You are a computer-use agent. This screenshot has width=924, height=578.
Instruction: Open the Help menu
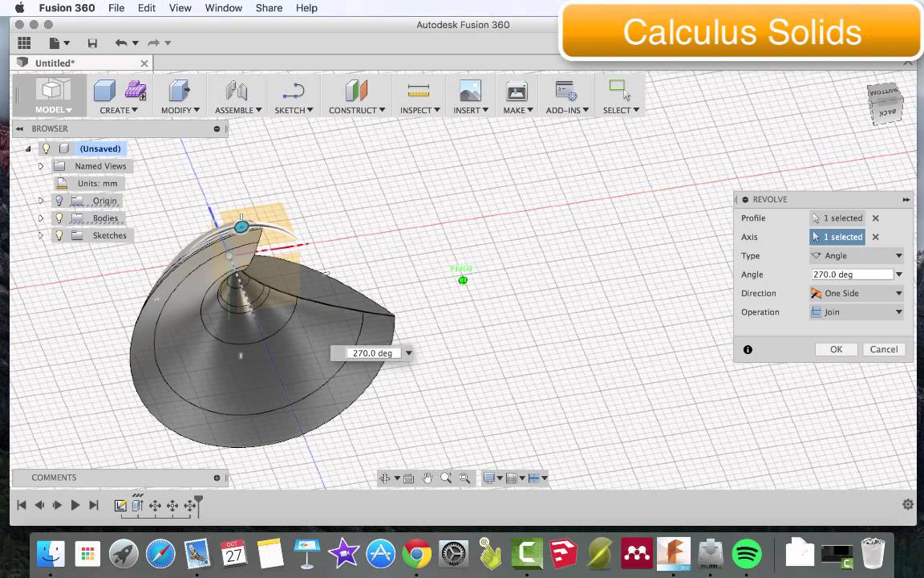306,8
